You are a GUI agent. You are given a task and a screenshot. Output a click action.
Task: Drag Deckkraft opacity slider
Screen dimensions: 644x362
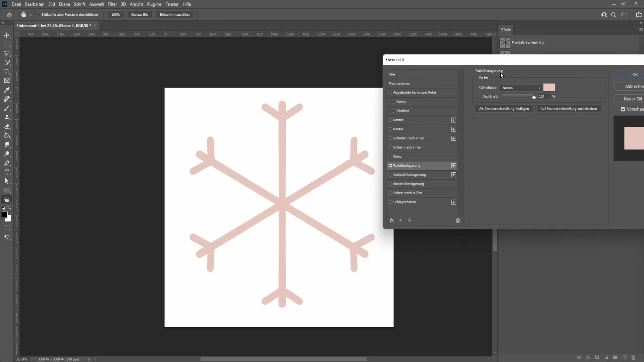click(533, 97)
